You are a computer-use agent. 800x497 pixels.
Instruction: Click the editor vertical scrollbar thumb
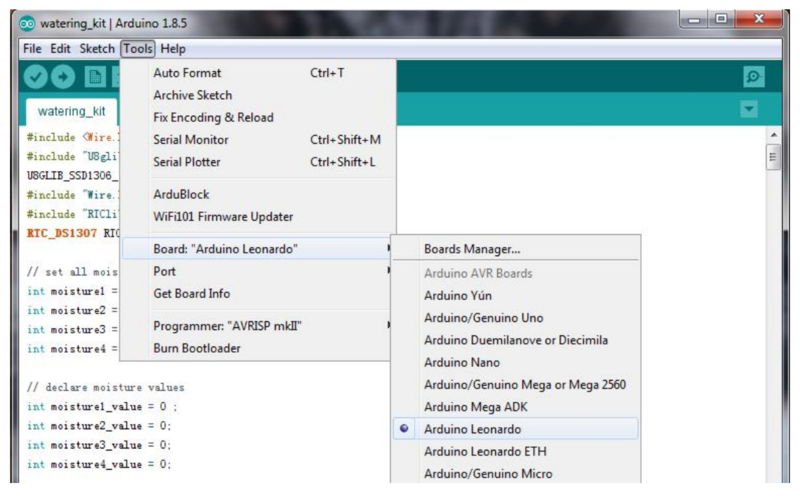773,157
